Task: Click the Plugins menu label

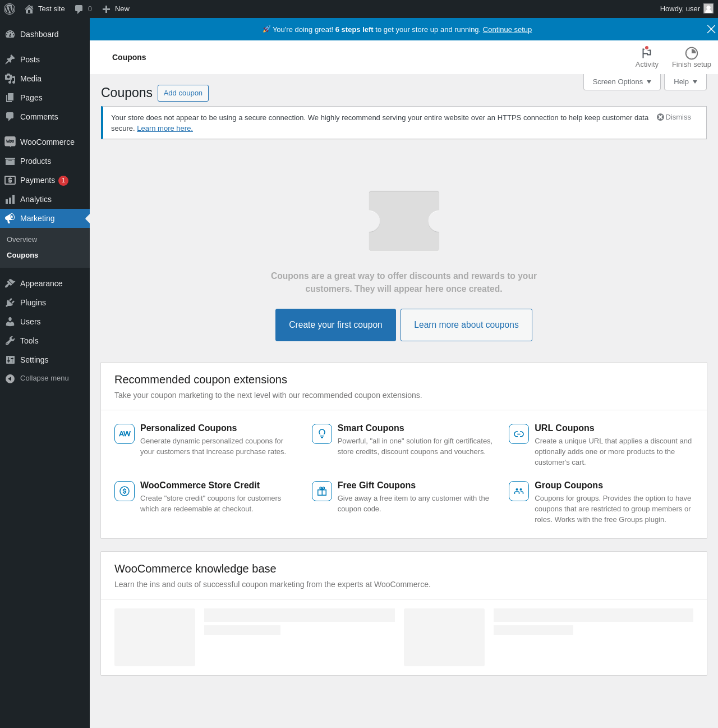Action: coord(33,303)
